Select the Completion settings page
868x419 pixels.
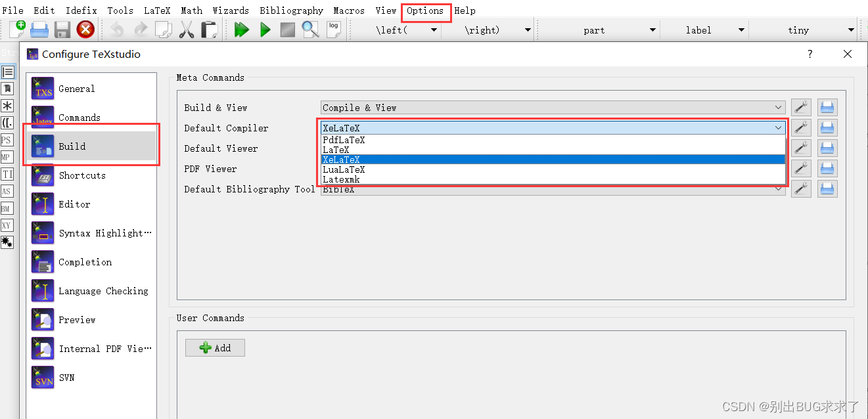[92, 262]
